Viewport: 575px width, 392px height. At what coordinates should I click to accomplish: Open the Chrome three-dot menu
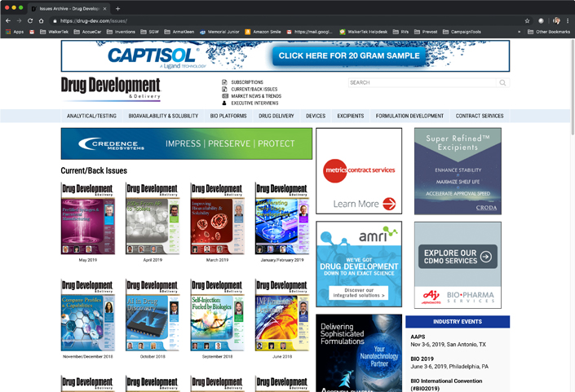[x=568, y=21]
